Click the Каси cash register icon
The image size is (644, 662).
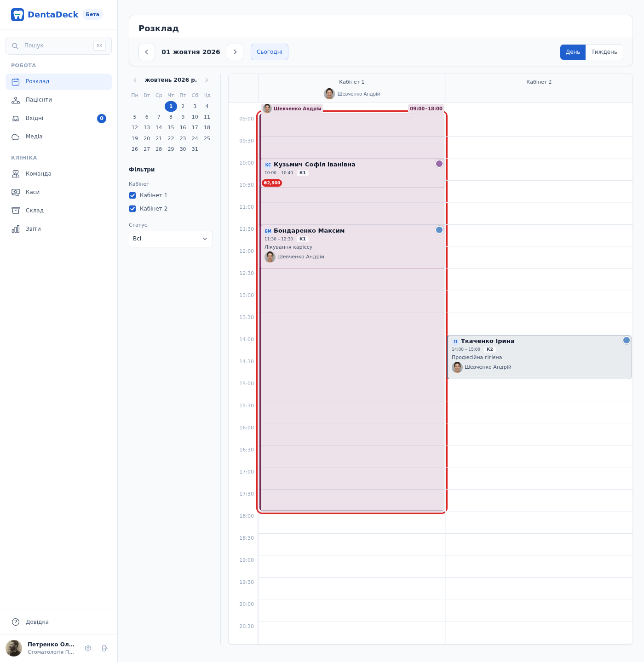pos(16,192)
